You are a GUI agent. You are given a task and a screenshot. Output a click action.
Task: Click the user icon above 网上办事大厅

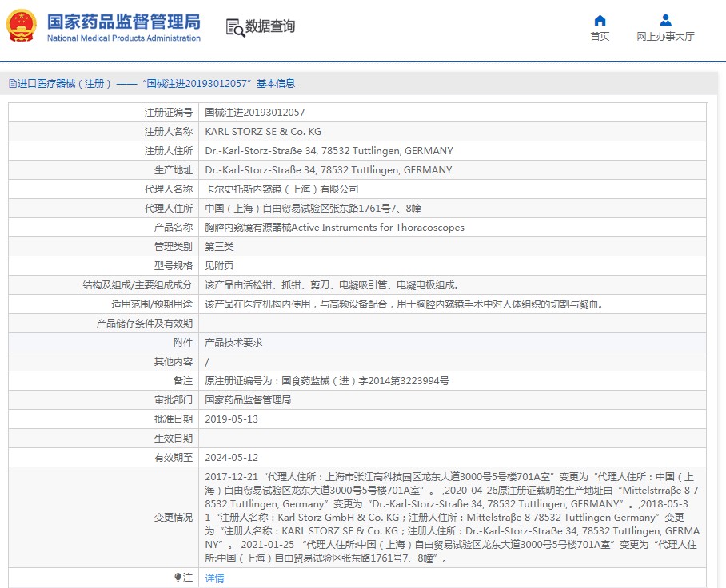[665, 20]
